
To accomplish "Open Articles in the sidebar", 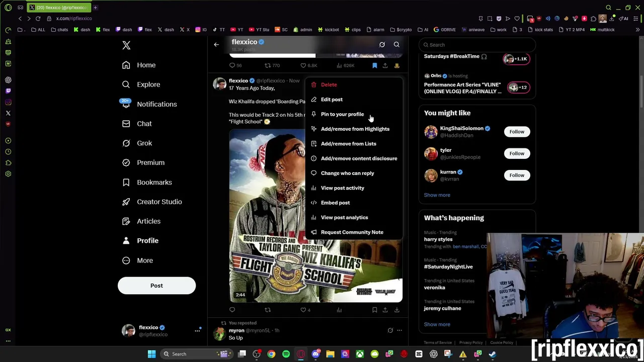I will click(x=141, y=221).
